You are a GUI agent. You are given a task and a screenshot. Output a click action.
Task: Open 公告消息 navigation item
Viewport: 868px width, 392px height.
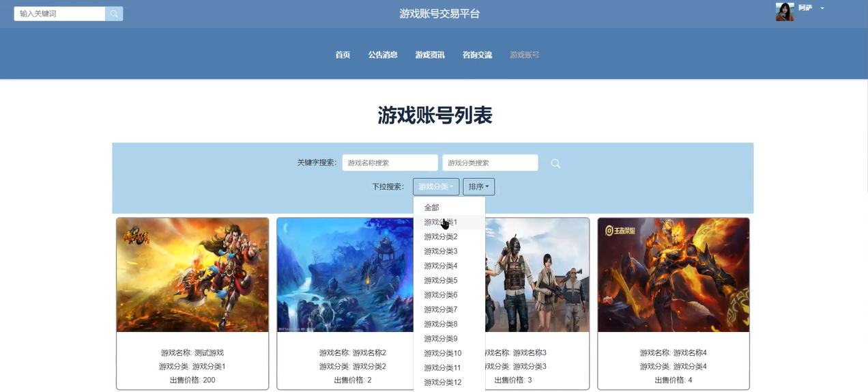pos(383,55)
